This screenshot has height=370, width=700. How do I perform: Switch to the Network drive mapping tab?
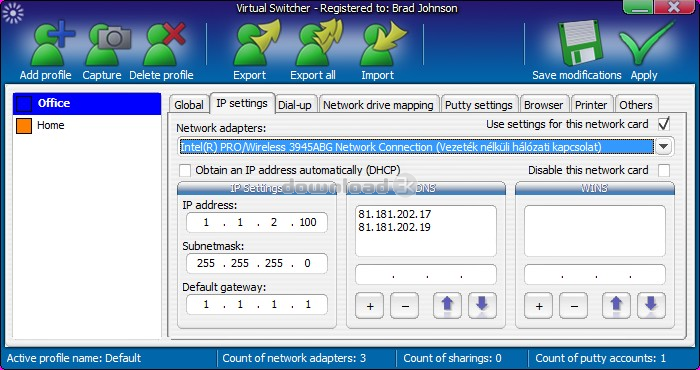378,105
